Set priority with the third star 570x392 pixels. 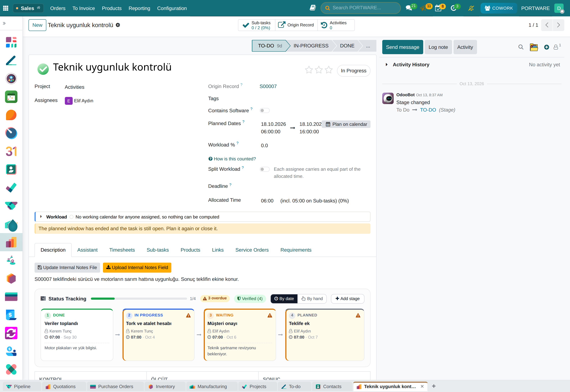[328, 70]
